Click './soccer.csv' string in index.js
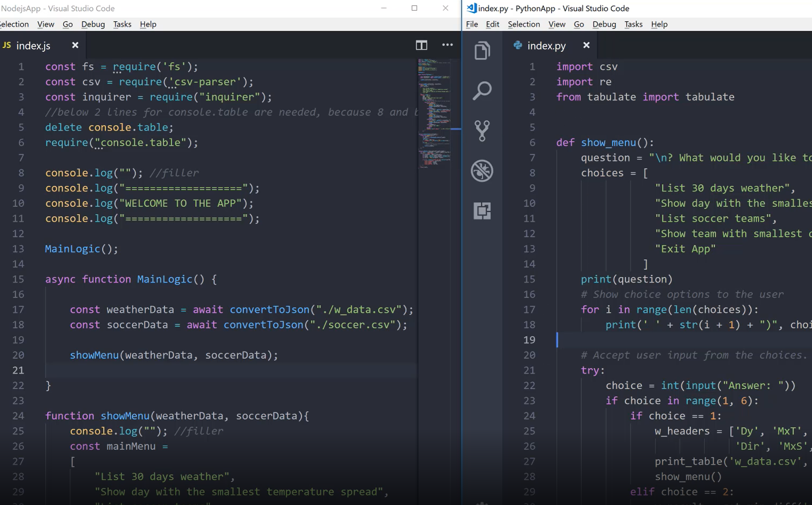This screenshot has height=505, width=812. 353,325
